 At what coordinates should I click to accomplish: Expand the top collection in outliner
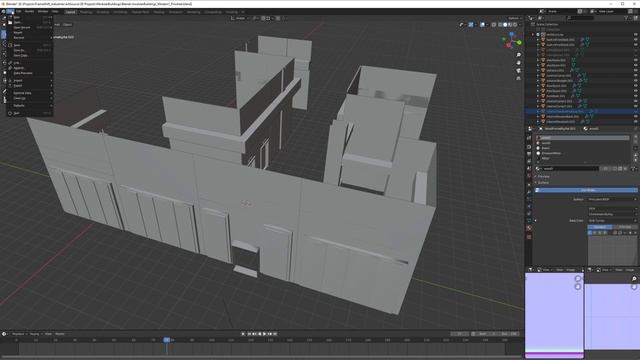tap(533, 35)
